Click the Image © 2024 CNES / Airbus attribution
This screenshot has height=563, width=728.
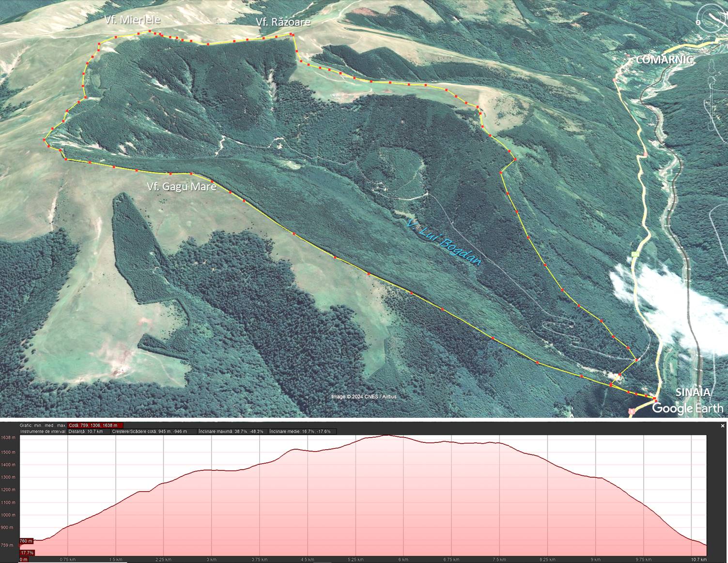[363, 396]
